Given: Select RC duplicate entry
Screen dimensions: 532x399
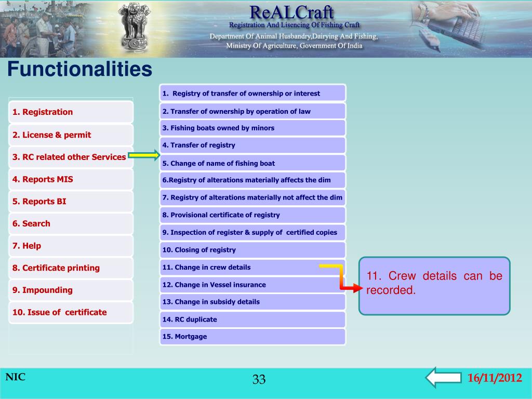Looking at the screenshot, I should point(252,320).
